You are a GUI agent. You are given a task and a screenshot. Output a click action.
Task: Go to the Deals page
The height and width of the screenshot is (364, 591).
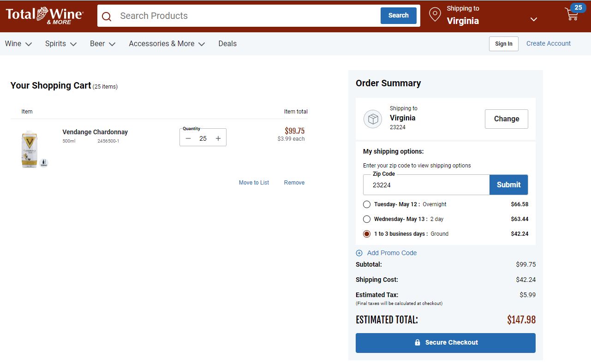227,44
